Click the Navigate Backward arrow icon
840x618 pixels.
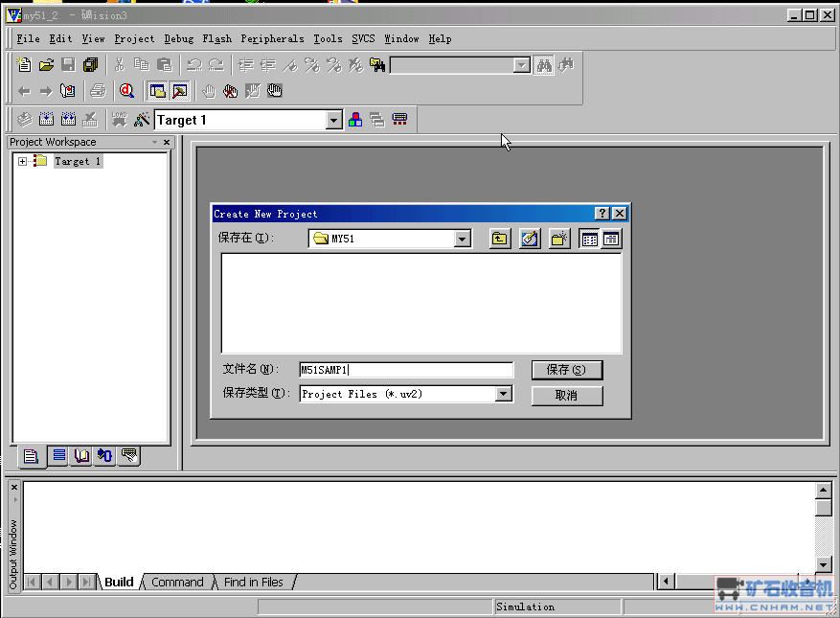tap(24, 91)
